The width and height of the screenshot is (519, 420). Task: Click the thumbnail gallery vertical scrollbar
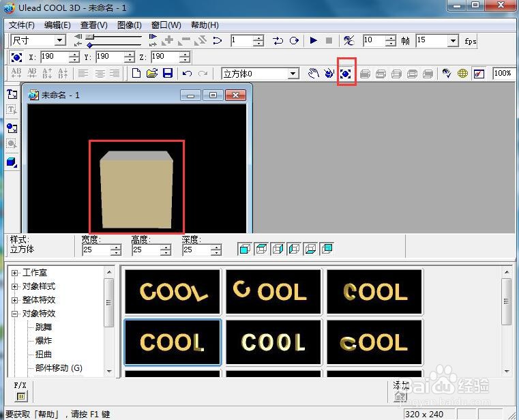[x=506, y=321]
